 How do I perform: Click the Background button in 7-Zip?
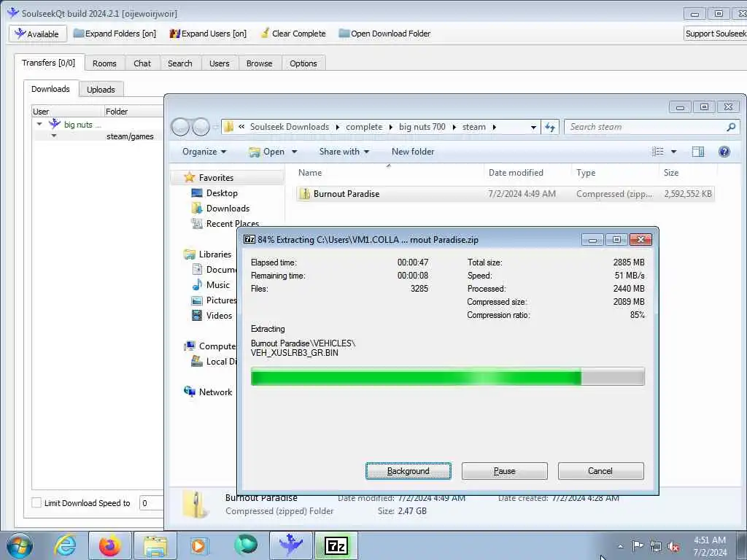409,471
